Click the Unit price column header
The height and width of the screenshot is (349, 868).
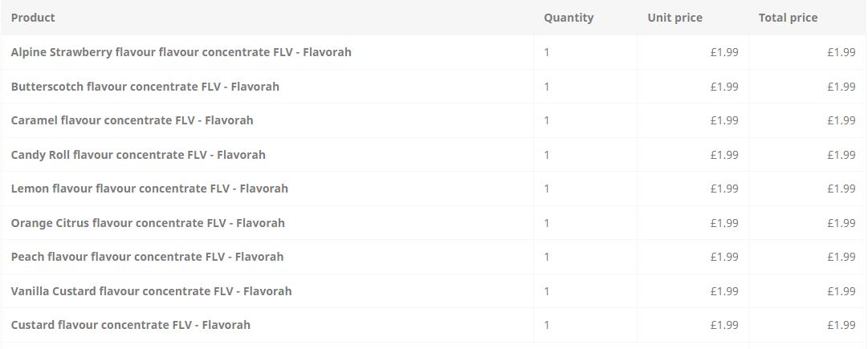pos(674,18)
